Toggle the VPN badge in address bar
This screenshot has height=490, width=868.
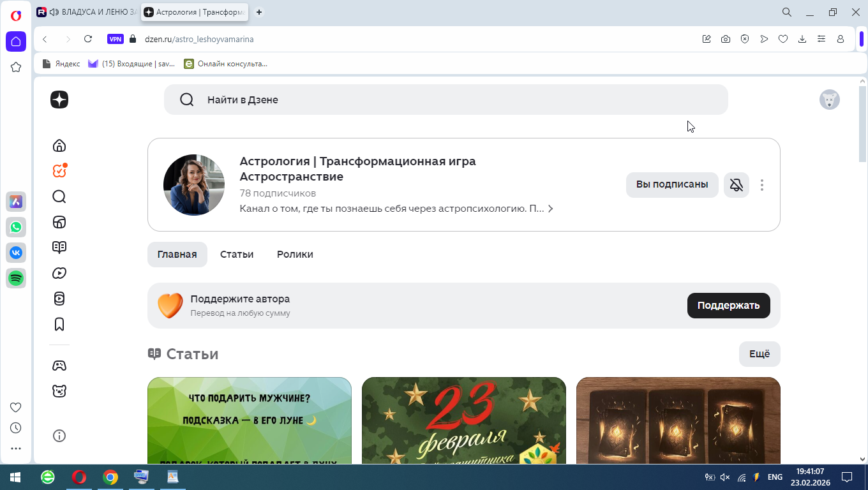[115, 39]
